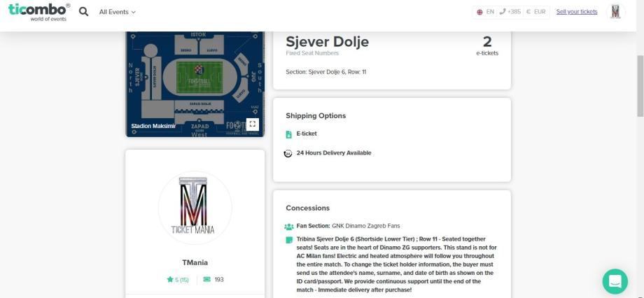The width and height of the screenshot is (644, 298).
Task: Open the Ticket Mania seller logo
Action: [x=195, y=207]
